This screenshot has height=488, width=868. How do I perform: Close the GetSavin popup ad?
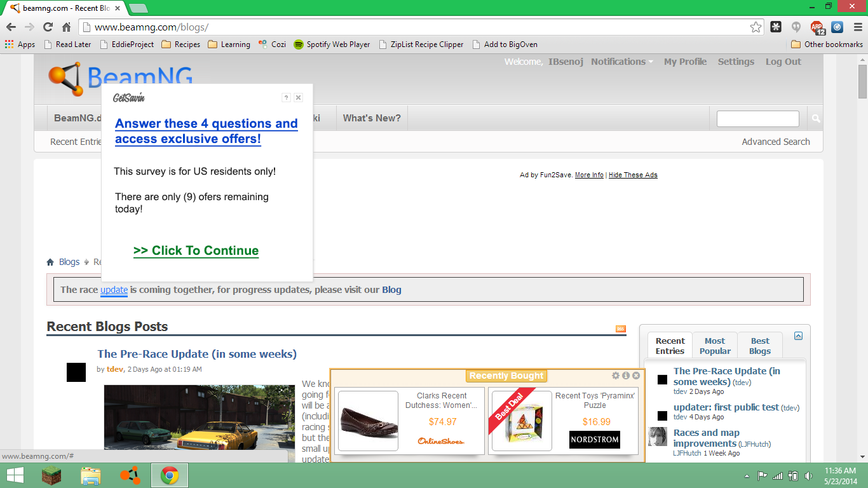coord(298,97)
